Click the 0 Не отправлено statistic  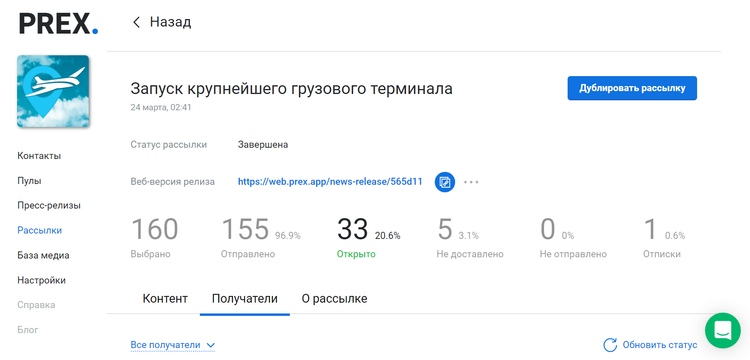(x=573, y=237)
